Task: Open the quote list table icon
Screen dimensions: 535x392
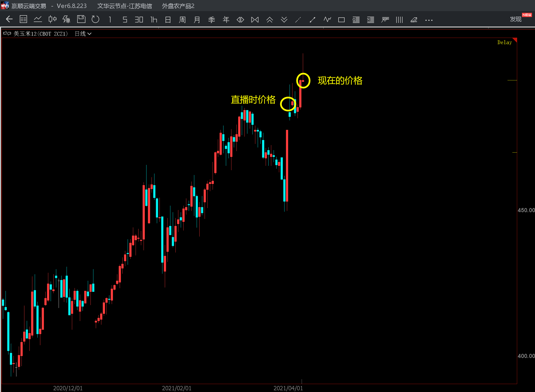Action: pyautogui.click(x=23, y=19)
